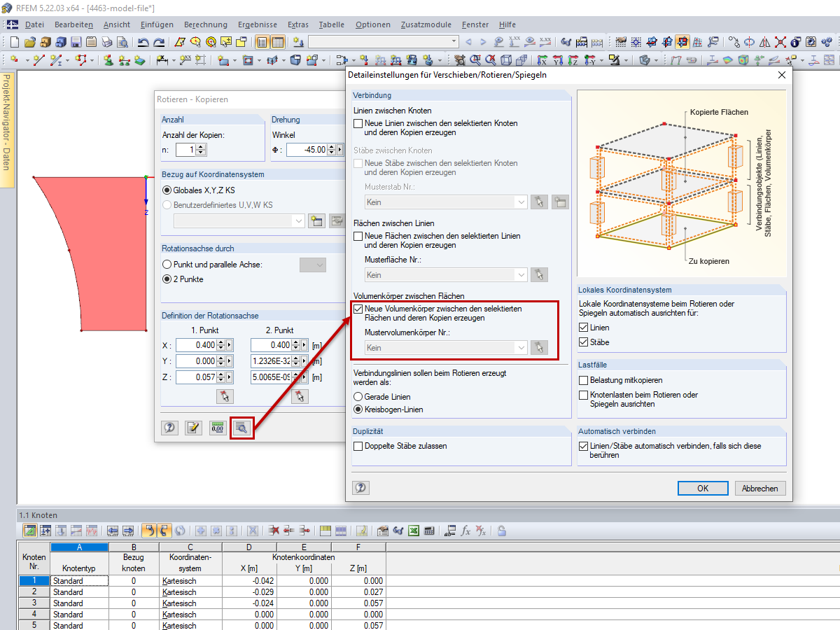
Task: Select Punkt und parallele Achse radio button
Action: point(167,265)
